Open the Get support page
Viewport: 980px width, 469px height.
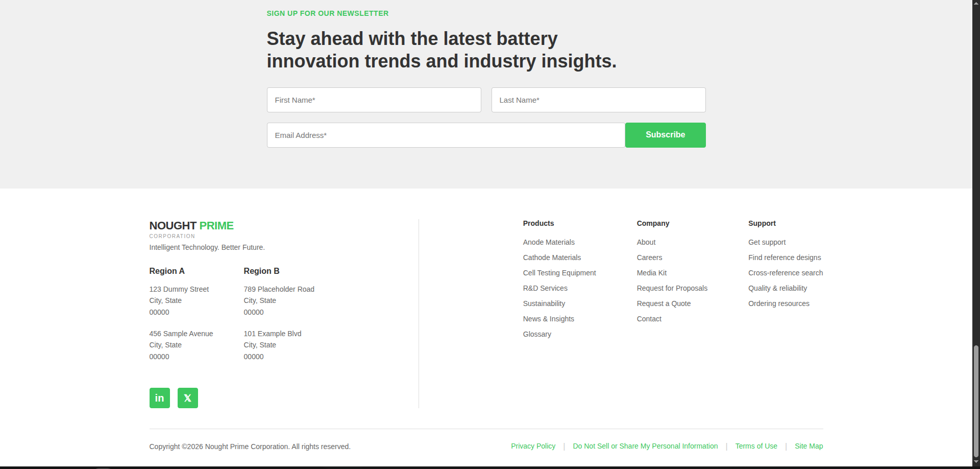click(x=767, y=242)
